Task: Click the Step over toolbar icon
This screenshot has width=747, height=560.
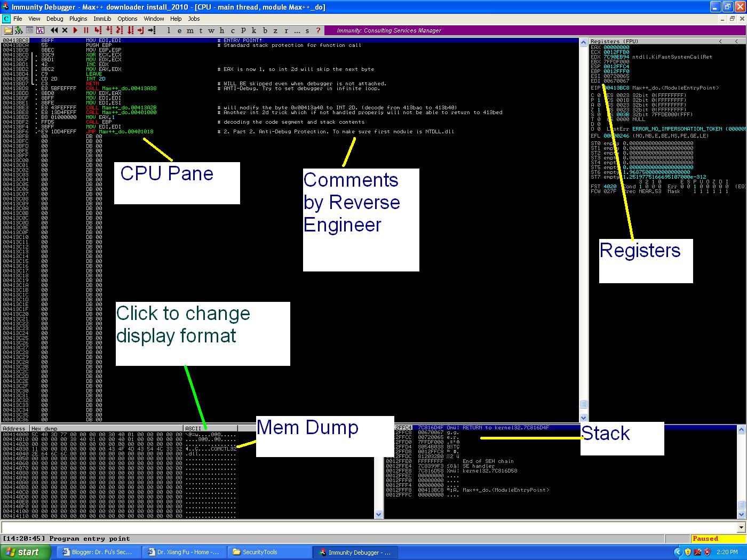Action: [109, 30]
